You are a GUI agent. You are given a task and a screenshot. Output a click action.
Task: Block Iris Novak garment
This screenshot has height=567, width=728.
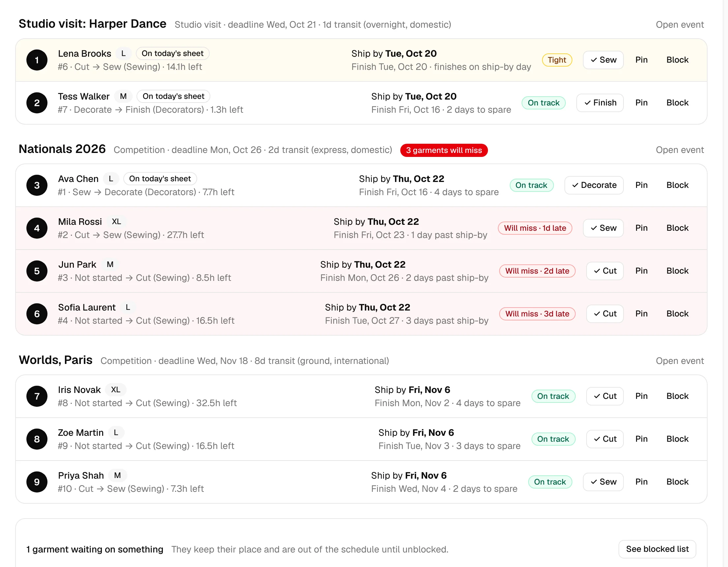coord(677,396)
